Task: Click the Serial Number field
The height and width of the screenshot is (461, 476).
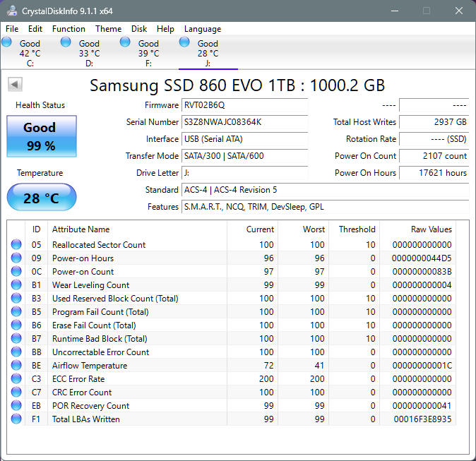Action: [245, 122]
